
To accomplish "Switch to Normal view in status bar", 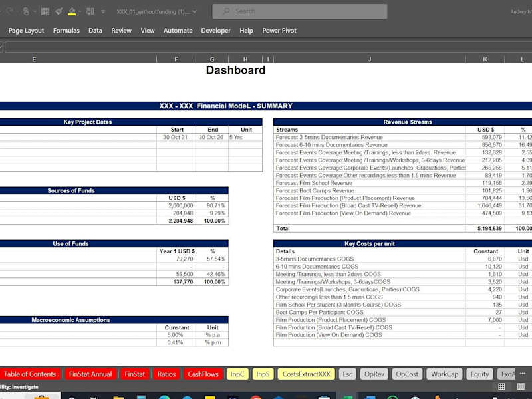I will click(501, 387).
